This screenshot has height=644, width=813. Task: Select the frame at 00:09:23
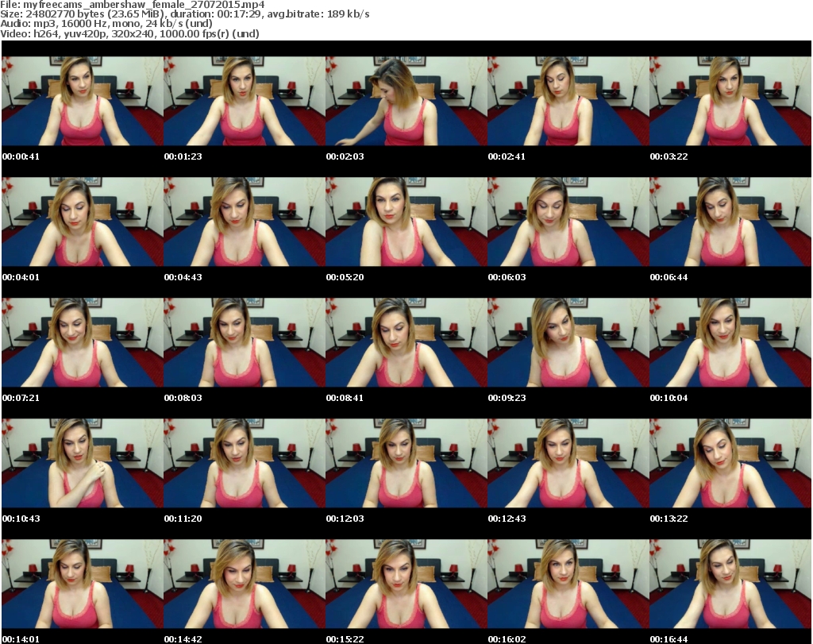tap(568, 343)
